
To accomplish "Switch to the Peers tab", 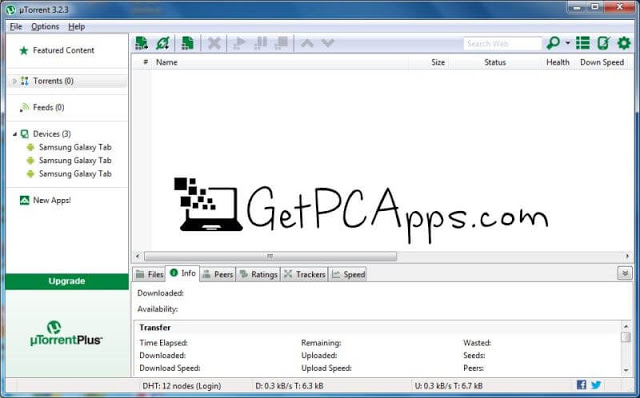I will point(218,274).
